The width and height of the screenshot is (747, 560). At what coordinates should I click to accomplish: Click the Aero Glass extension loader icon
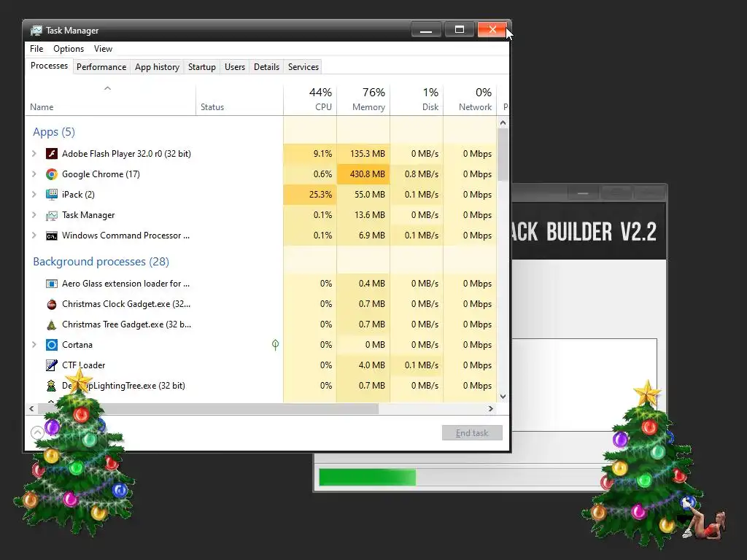coord(52,284)
